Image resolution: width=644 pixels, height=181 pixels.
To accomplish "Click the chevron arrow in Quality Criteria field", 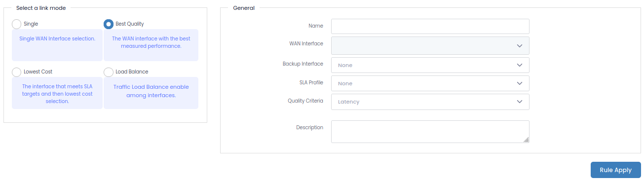I will pos(519,102).
